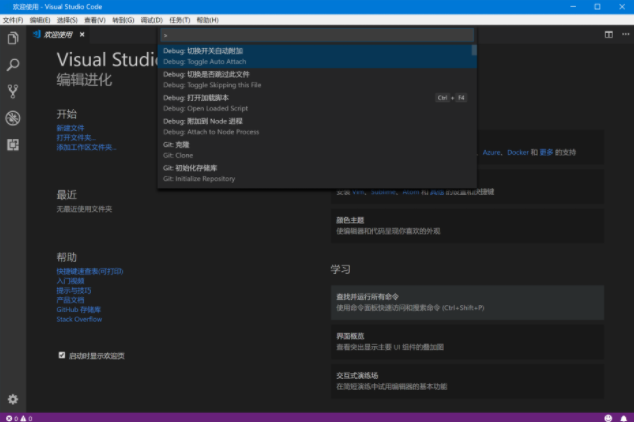Click the notifications bell in status bar
The width and height of the screenshot is (634, 422).
[x=624, y=418]
